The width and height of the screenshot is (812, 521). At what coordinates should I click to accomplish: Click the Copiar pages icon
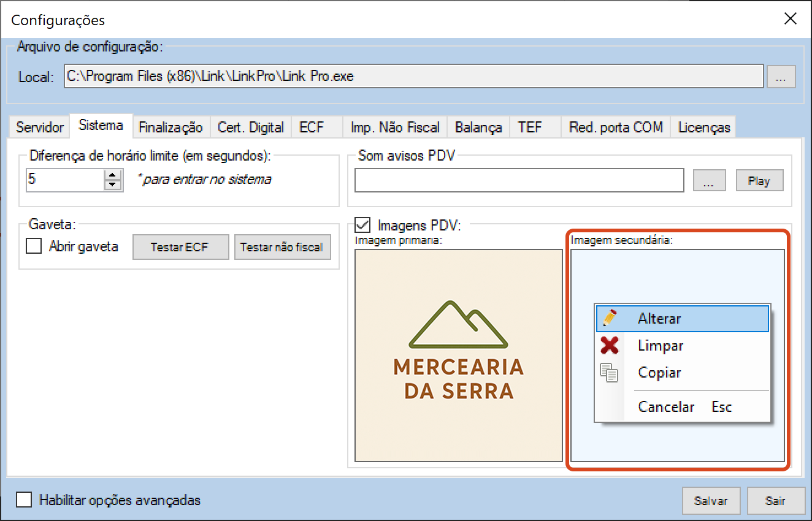610,373
